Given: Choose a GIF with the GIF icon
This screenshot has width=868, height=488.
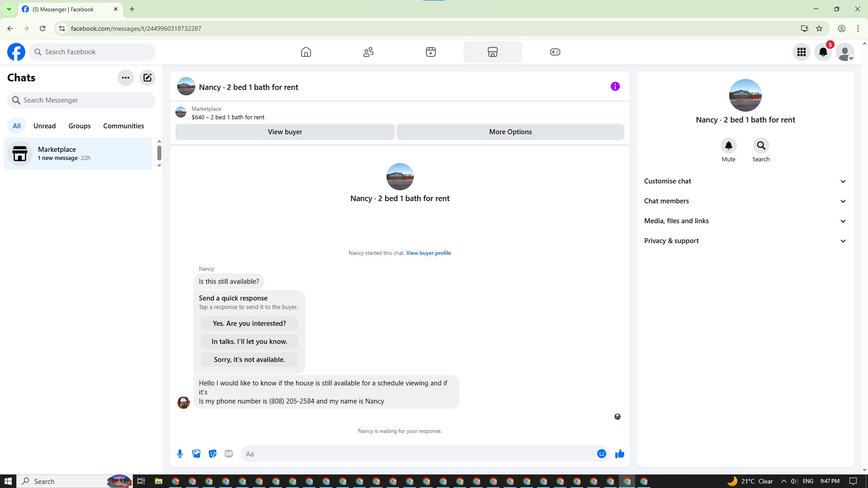Looking at the screenshot, I should click(229, 454).
